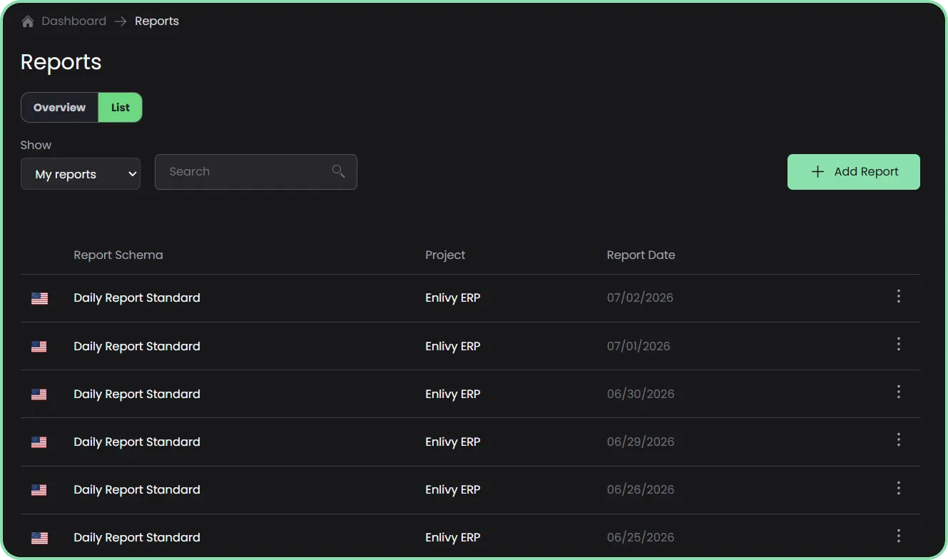Open the My reports dropdown
The width and height of the screenshot is (948, 560).
[x=81, y=174]
